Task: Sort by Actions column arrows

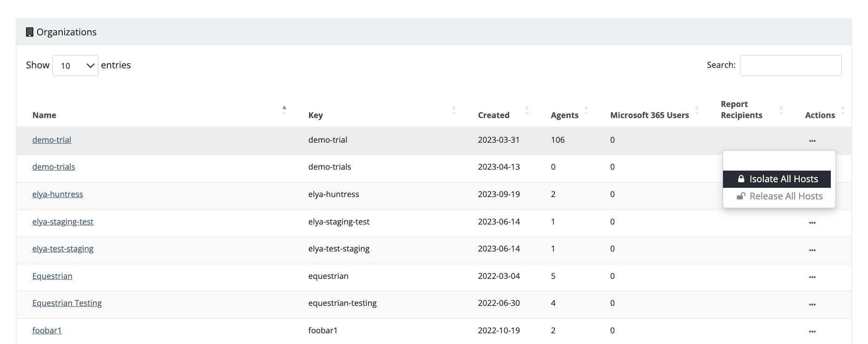Action: click(842, 110)
